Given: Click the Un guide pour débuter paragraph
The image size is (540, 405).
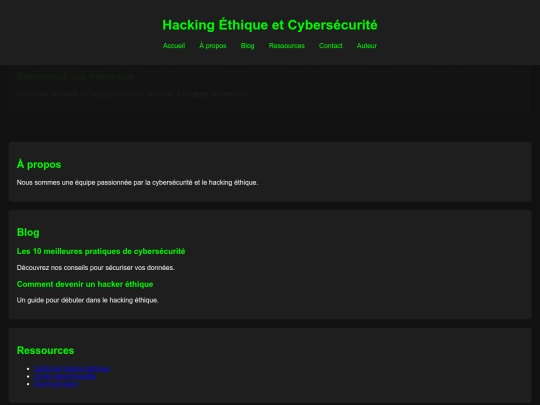Looking at the screenshot, I should point(87,300).
